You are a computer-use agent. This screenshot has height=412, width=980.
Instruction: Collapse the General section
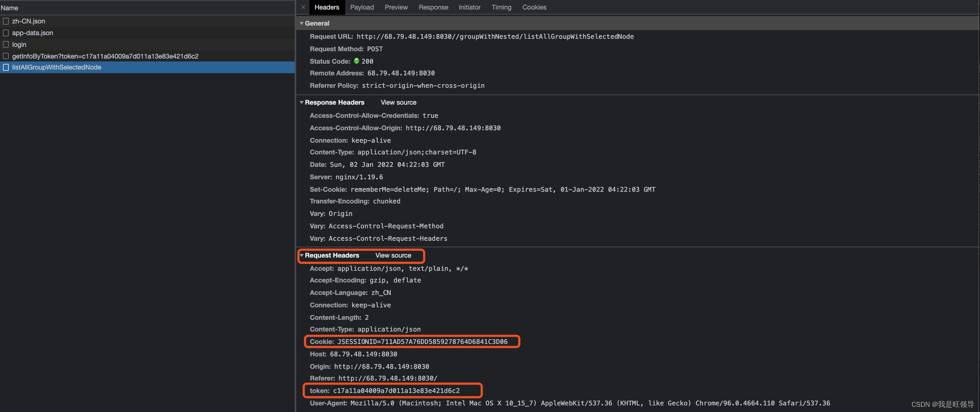point(302,24)
